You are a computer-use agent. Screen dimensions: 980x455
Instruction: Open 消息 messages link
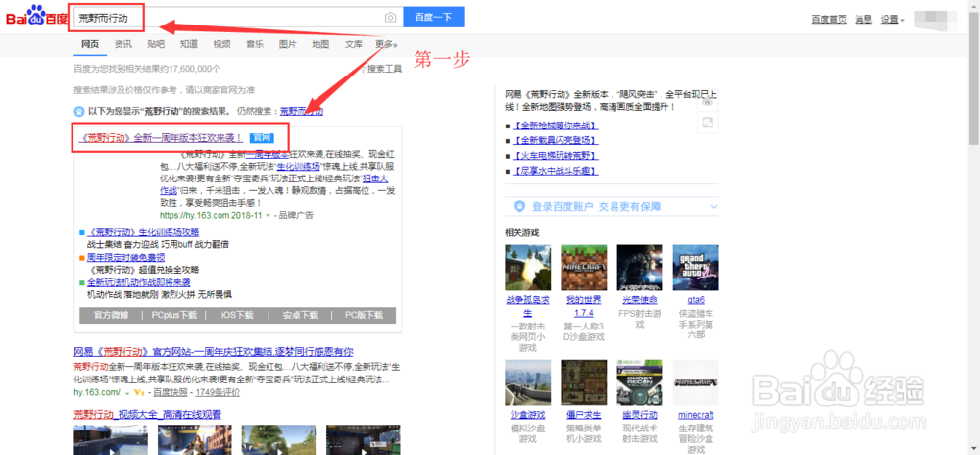pos(863,19)
